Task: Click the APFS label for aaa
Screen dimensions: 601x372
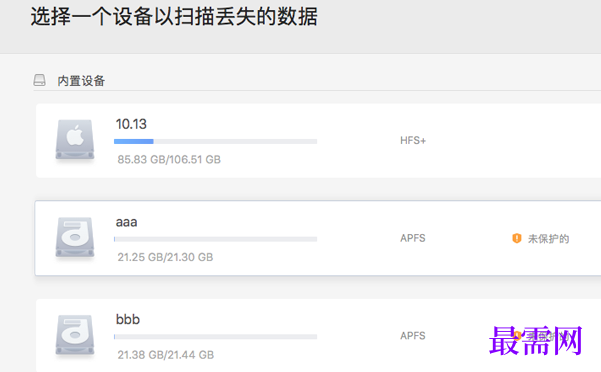Action: click(413, 238)
